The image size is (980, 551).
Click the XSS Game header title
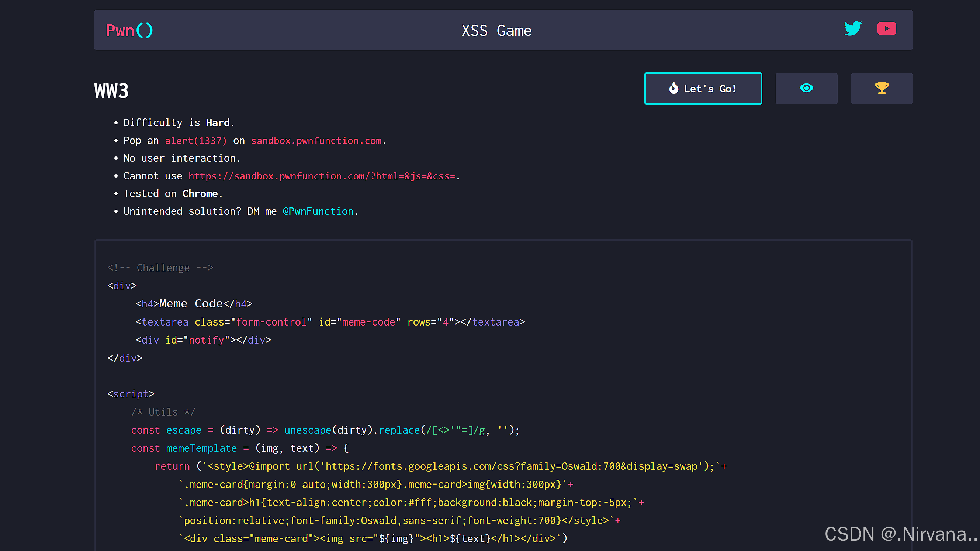(496, 31)
